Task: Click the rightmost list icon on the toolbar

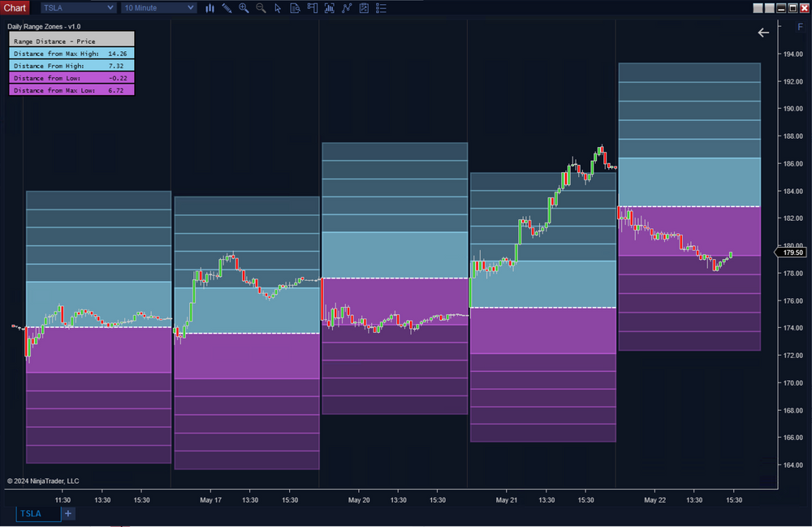Action: pyautogui.click(x=381, y=7)
